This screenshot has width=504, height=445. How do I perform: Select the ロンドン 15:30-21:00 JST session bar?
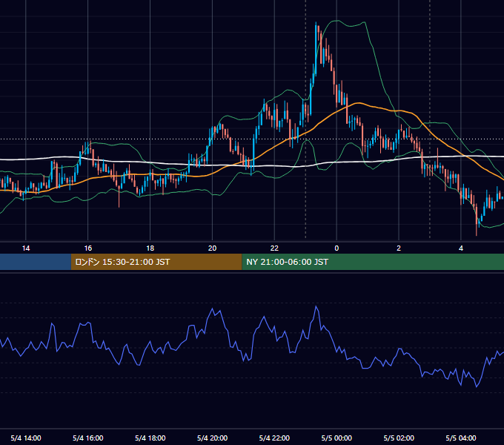point(156,262)
